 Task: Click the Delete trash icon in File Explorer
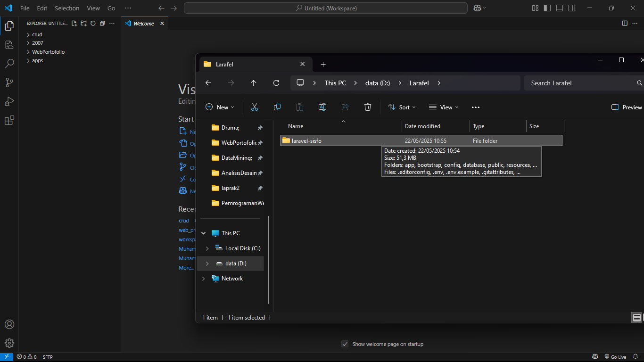point(368,107)
